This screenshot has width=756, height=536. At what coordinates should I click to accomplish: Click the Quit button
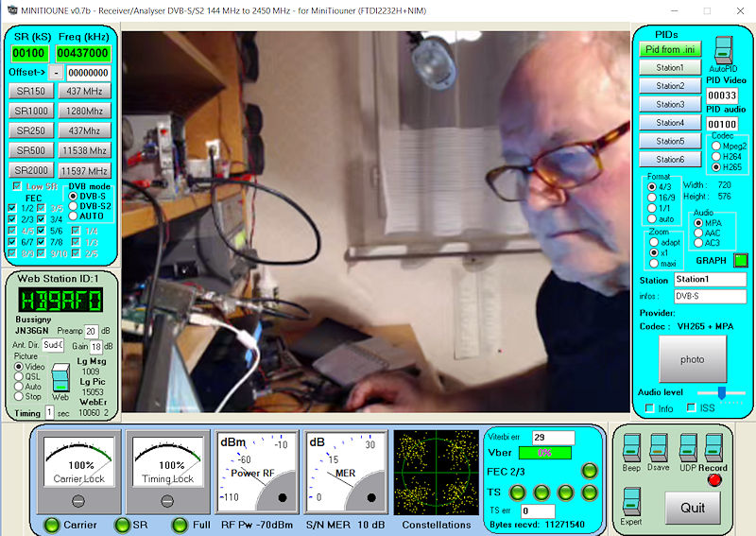(693, 508)
